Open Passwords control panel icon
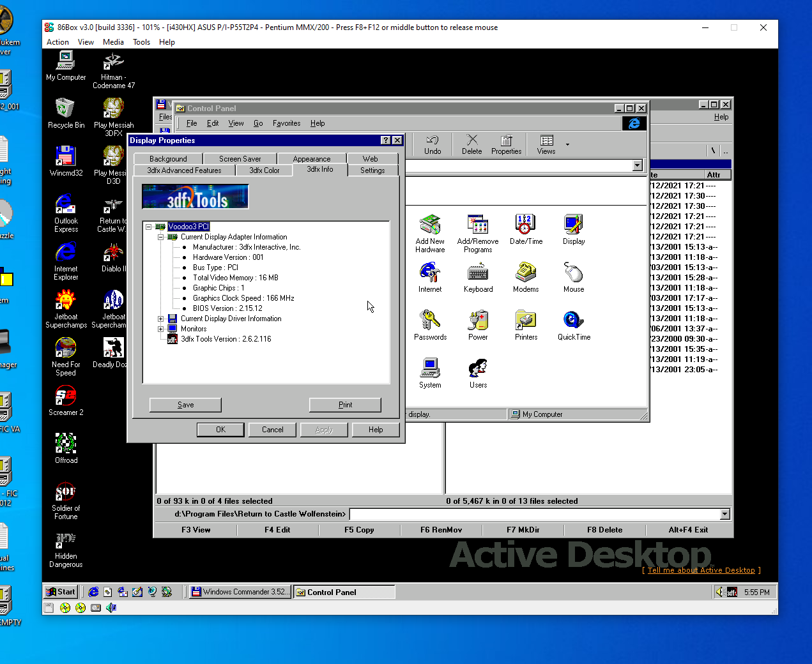The width and height of the screenshot is (812, 664). [430, 326]
